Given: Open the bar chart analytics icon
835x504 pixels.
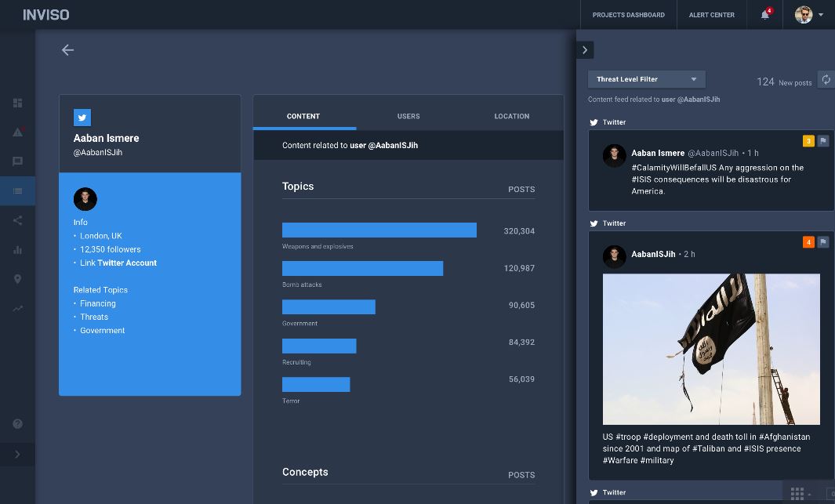Looking at the screenshot, I should coord(17,250).
